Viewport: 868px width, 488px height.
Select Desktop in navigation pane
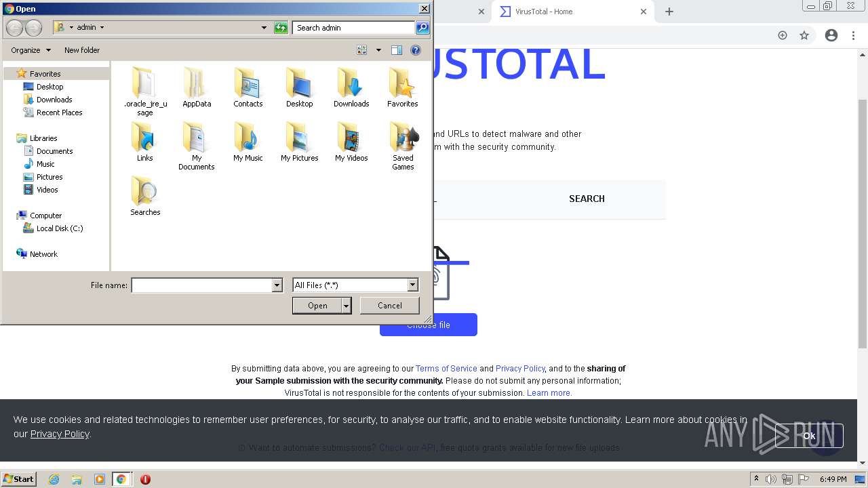pyautogui.click(x=50, y=87)
